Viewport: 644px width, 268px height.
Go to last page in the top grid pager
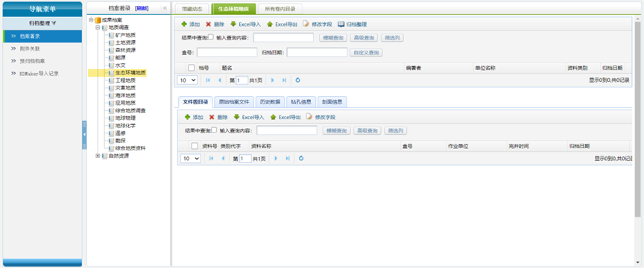coord(284,80)
